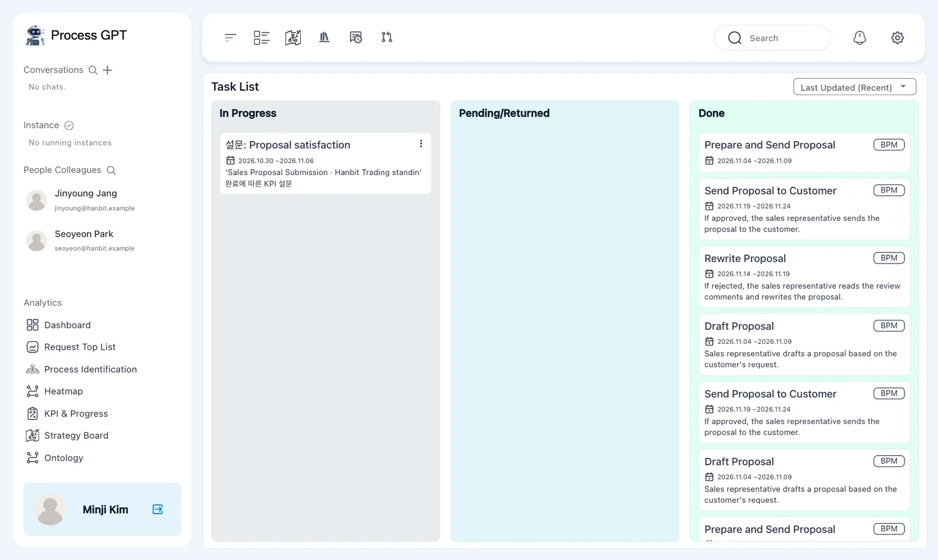
Task: Click the Process GPT robot logo
Action: tap(35, 35)
